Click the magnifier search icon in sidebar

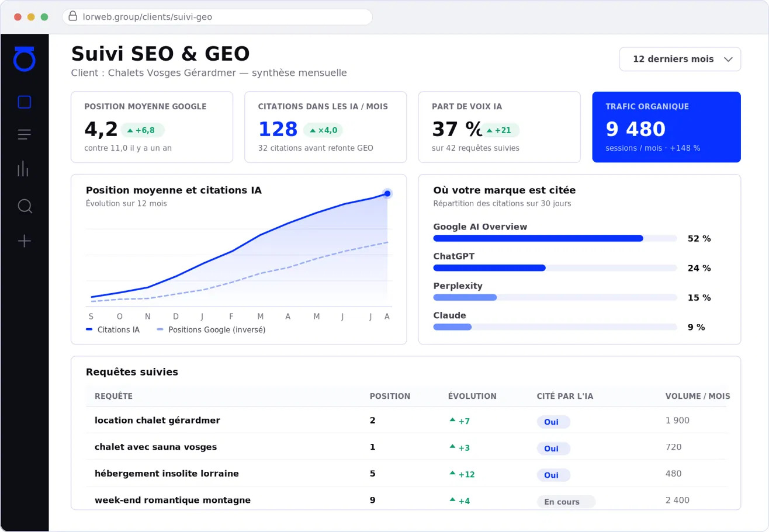point(25,206)
